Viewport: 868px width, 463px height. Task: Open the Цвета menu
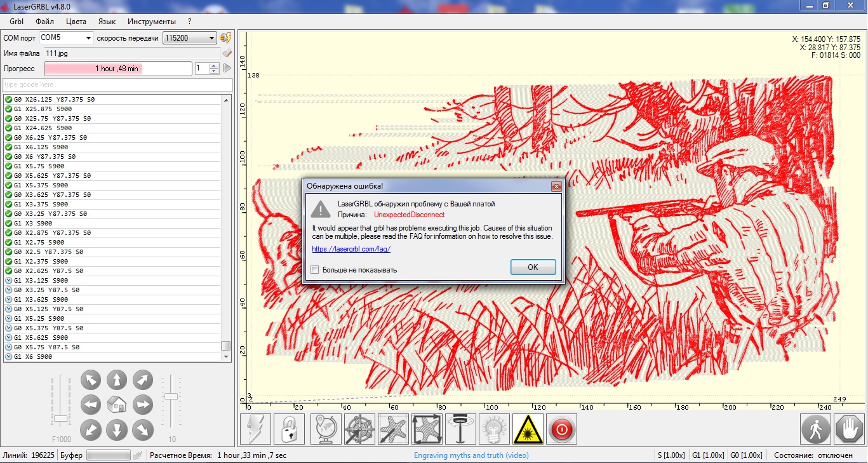tap(76, 22)
